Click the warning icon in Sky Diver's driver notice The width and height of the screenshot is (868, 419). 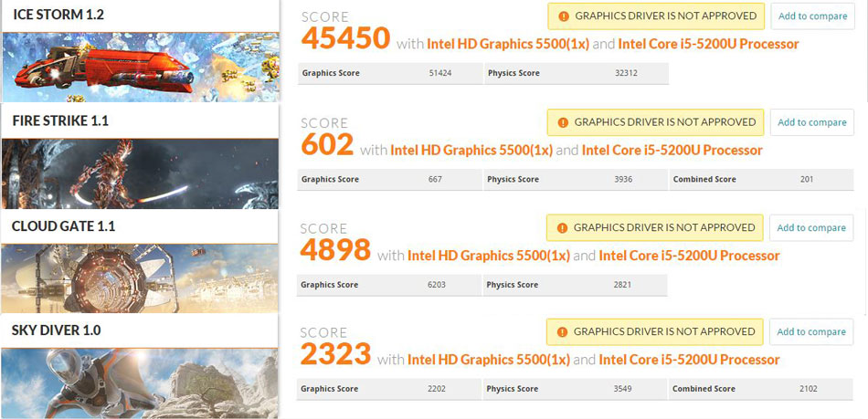pyautogui.click(x=563, y=331)
